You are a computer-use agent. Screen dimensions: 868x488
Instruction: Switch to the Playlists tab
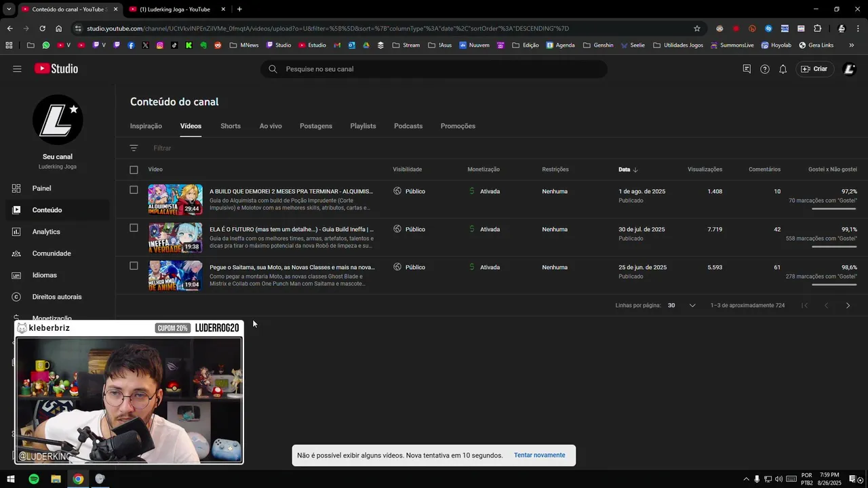click(x=363, y=126)
